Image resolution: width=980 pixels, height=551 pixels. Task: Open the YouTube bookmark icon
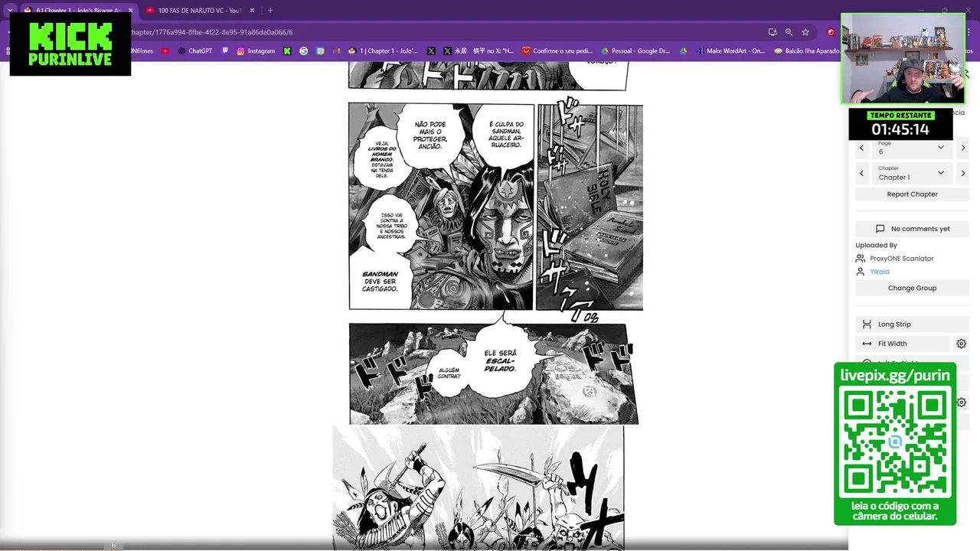coord(165,51)
